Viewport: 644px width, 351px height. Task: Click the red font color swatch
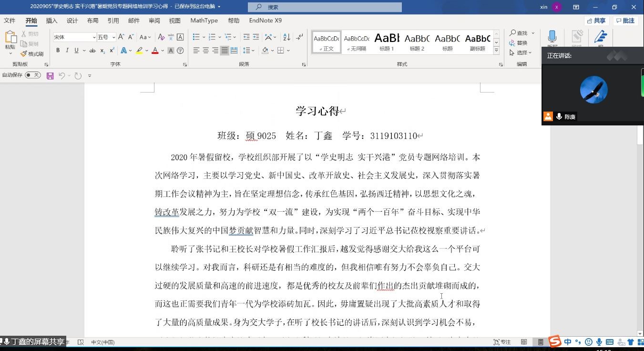[155, 51]
